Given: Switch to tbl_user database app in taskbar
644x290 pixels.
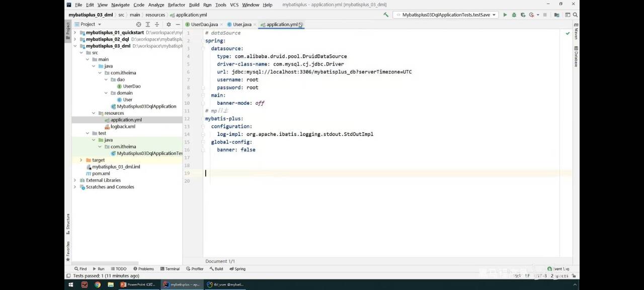Looking at the screenshot, I should click(226, 284).
